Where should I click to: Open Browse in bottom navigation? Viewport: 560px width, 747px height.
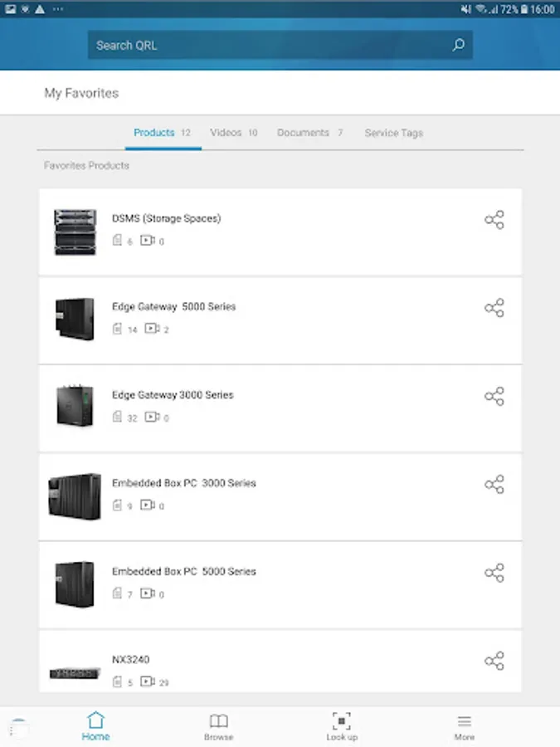(x=218, y=727)
